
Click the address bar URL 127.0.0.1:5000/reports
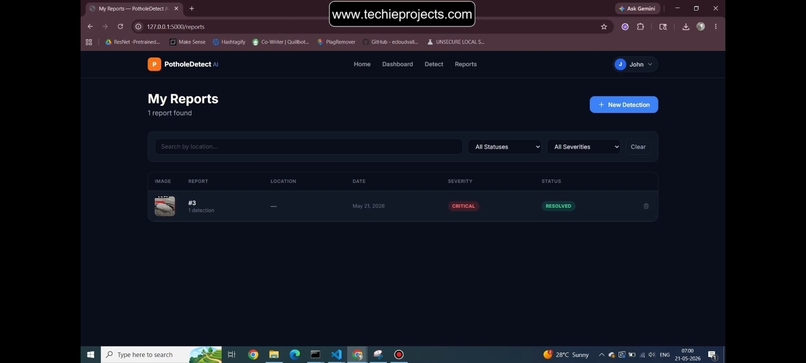[176, 27]
